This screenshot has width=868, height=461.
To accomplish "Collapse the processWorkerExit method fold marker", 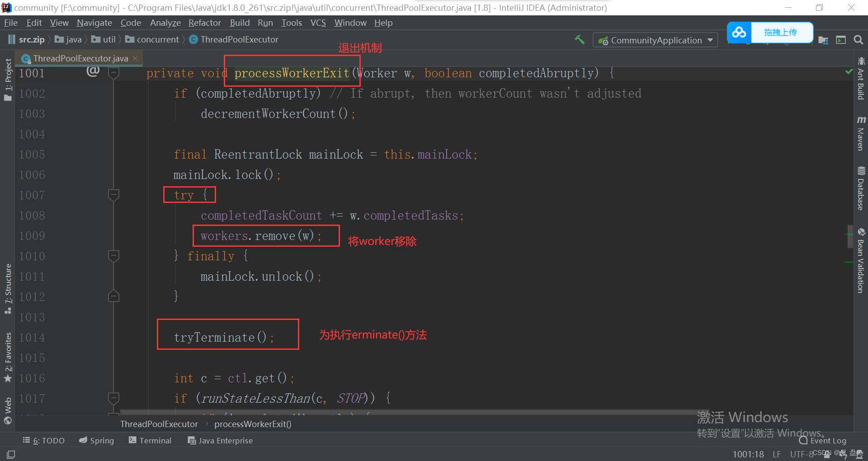I will coord(113,73).
